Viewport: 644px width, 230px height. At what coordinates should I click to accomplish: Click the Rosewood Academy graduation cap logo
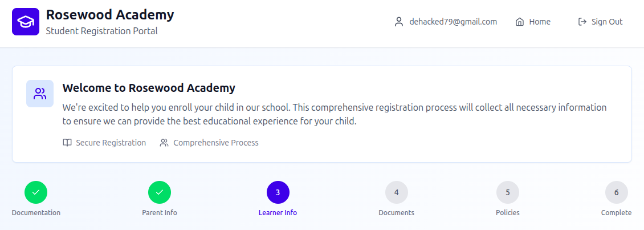[x=26, y=22]
